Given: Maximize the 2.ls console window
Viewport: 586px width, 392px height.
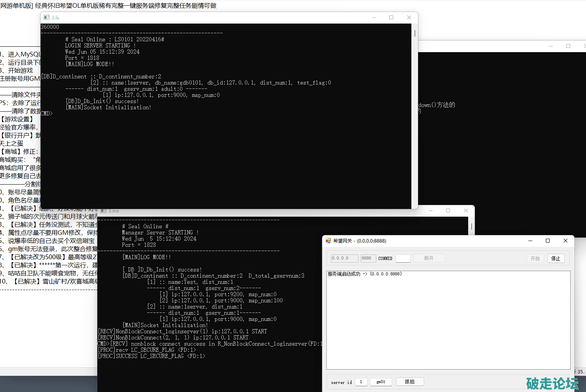Looking at the screenshot, I should click(x=391, y=17).
